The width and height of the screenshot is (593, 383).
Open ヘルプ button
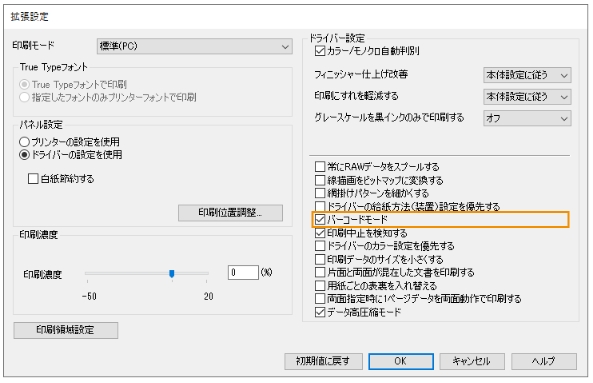point(544,361)
